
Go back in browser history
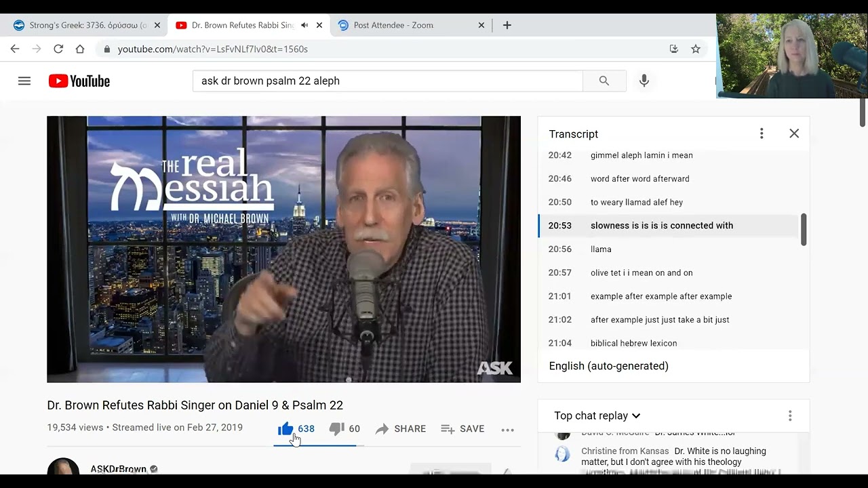click(15, 49)
